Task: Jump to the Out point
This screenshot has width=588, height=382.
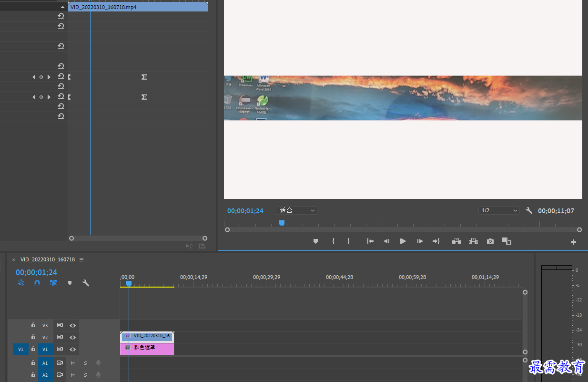Action: 436,241
